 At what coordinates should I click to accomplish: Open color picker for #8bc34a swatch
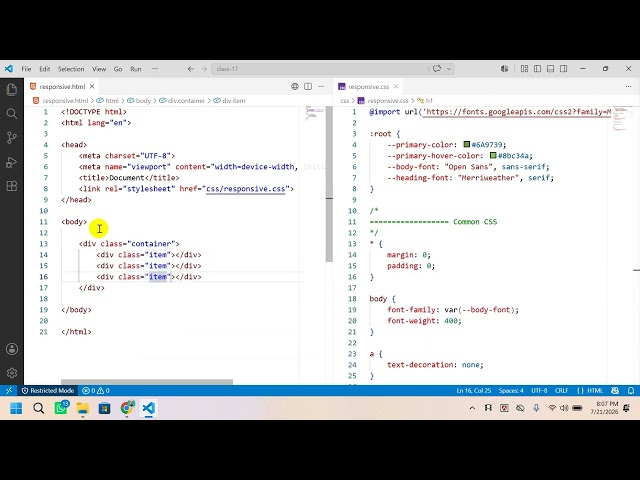[493, 156]
